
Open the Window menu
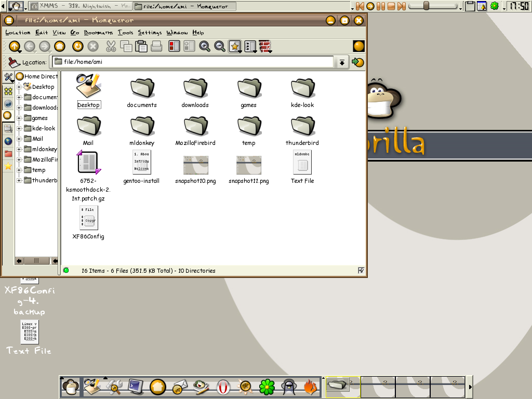(x=177, y=33)
